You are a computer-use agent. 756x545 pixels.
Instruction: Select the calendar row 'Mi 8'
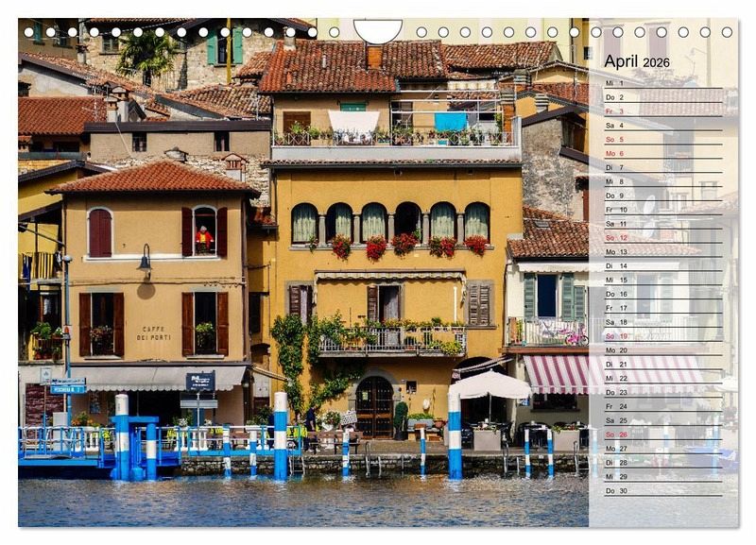pos(663,181)
